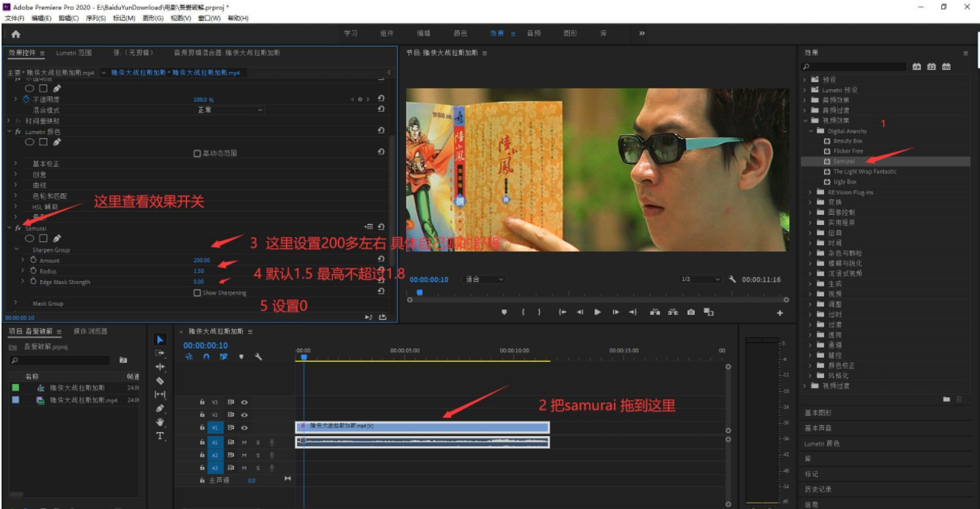
Task: Open the 历史记录 panel
Action: tap(817, 489)
